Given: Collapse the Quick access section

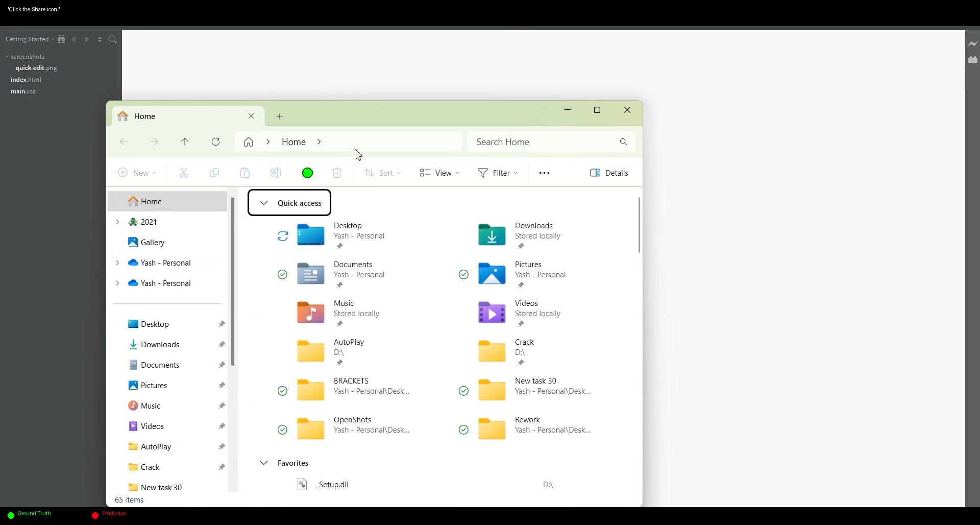Looking at the screenshot, I should (264, 203).
